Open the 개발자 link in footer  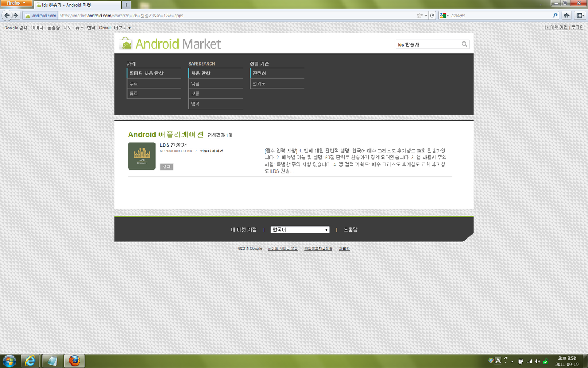[345, 248]
